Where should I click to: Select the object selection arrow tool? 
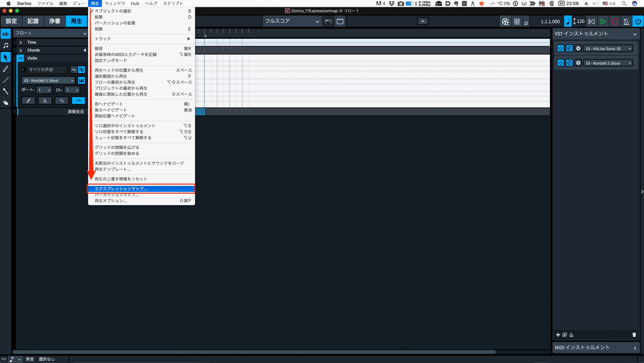tap(6, 57)
